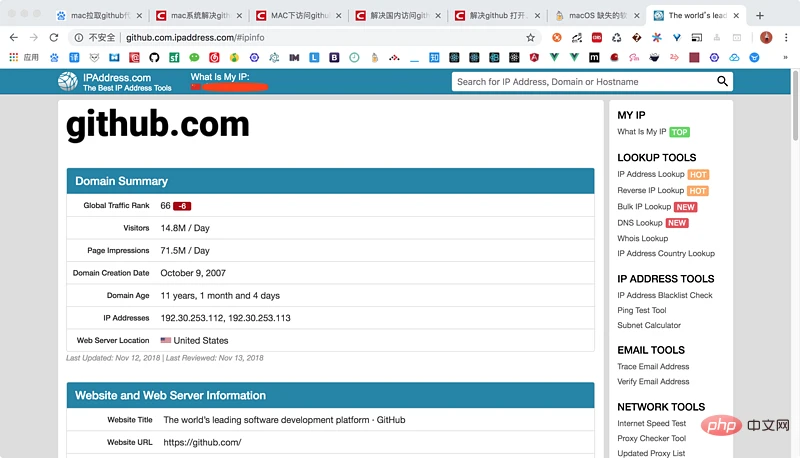Open the 'What Is My IP' sidebar link
This screenshot has height=458, width=800.
click(x=641, y=132)
